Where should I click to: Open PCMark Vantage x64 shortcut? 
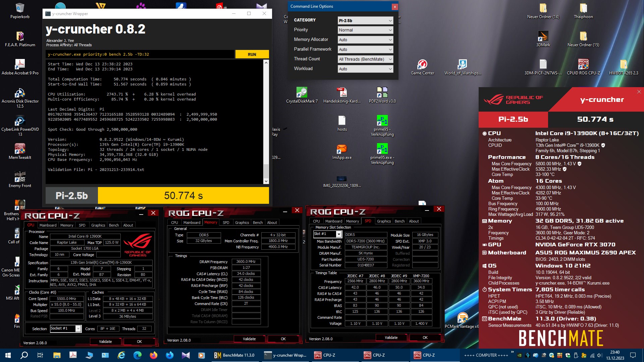click(463, 320)
